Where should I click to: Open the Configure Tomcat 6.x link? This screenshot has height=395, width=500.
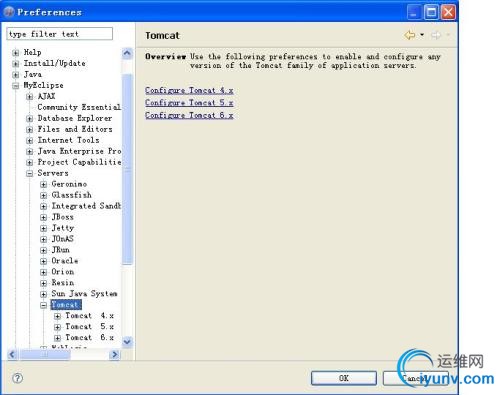tap(189, 115)
